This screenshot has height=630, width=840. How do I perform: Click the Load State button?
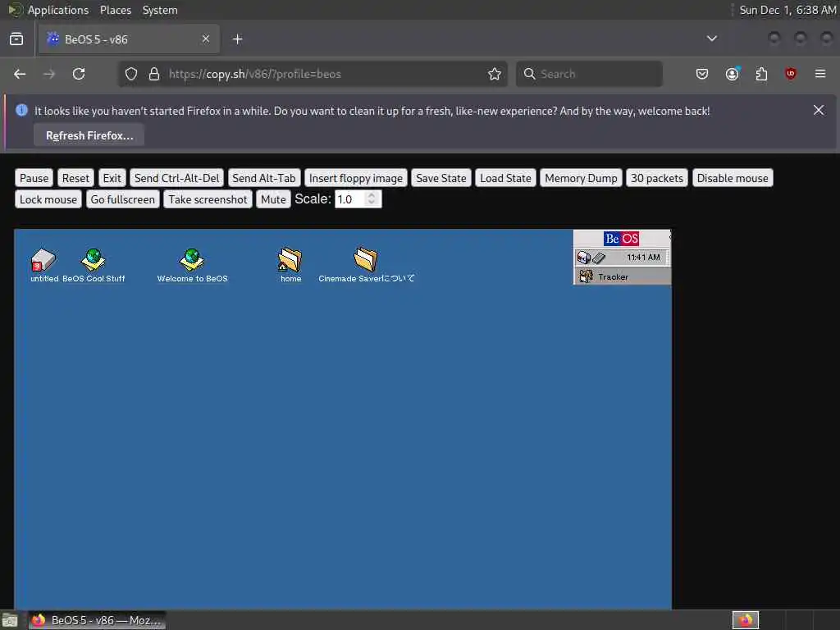(505, 178)
